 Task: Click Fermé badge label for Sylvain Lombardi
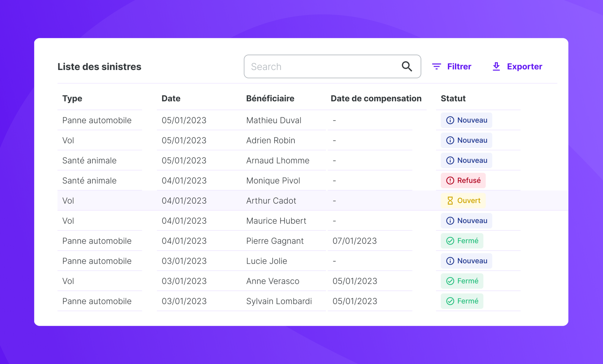[x=468, y=301]
